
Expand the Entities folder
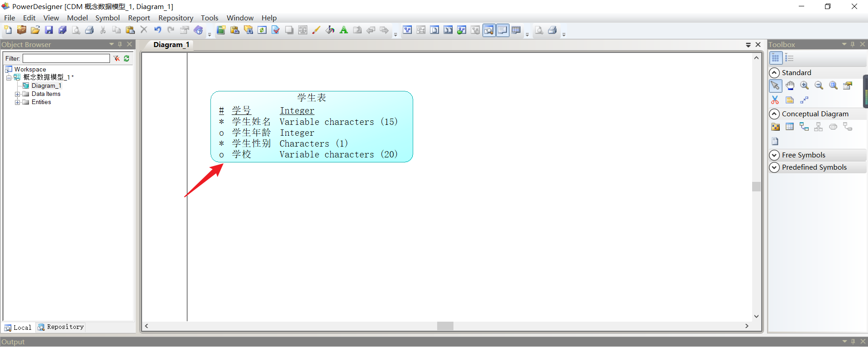pyautogui.click(x=17, y=102)
